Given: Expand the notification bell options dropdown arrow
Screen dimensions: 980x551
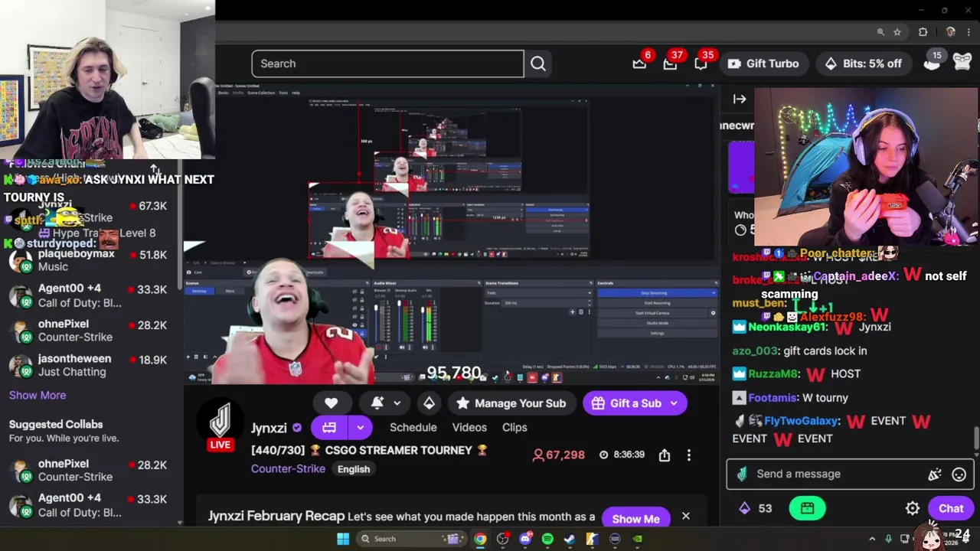Looking at the screenshot, I should (x=397, y=403).
